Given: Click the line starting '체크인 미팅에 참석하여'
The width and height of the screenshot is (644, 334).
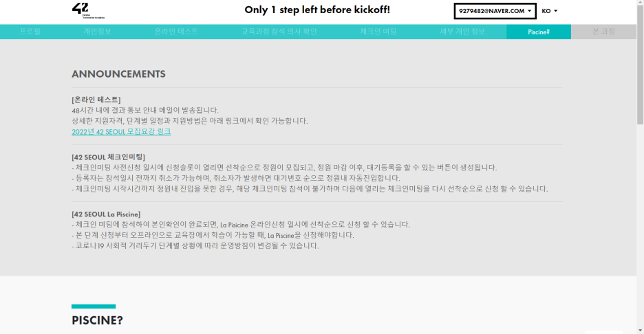Looking at the screenshot, I should (241, 225).
